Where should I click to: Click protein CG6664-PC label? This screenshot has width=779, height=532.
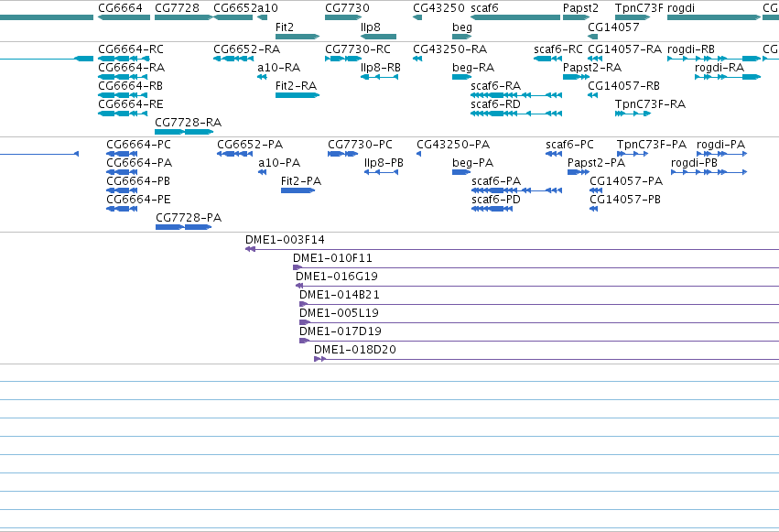[x=138, y=145]
